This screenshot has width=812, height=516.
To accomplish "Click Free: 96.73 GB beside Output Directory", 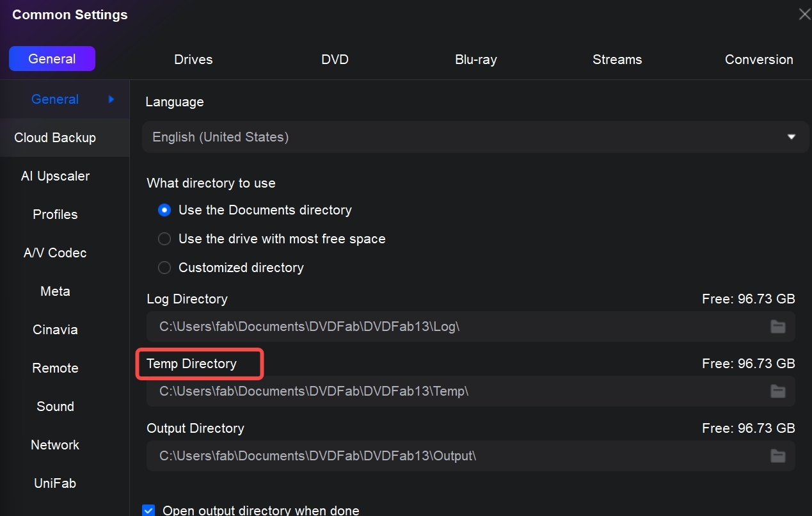I will click(x=748, y=428).
